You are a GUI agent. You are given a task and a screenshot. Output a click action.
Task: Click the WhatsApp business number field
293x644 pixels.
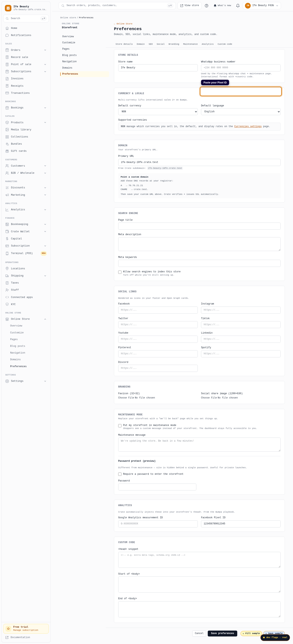point(241,68)
